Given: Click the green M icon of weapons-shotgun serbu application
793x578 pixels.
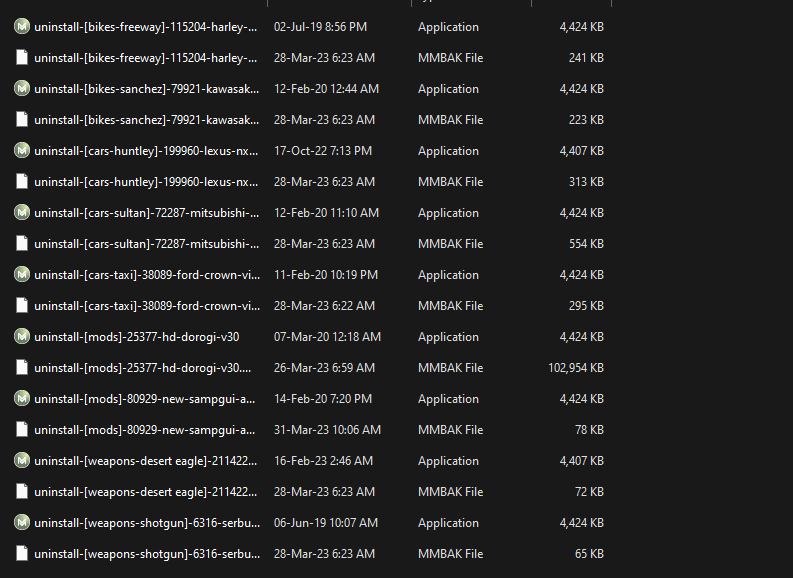Looking at the screenshot, I should click(22, 522).
